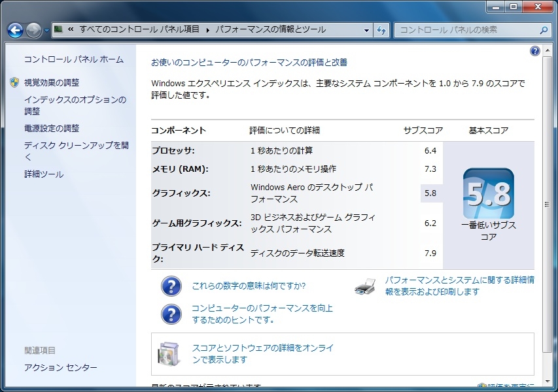Click the forward navigation arrow button
Screen dimensions: 558x392
pyautogui.click(x=34, y=30)
